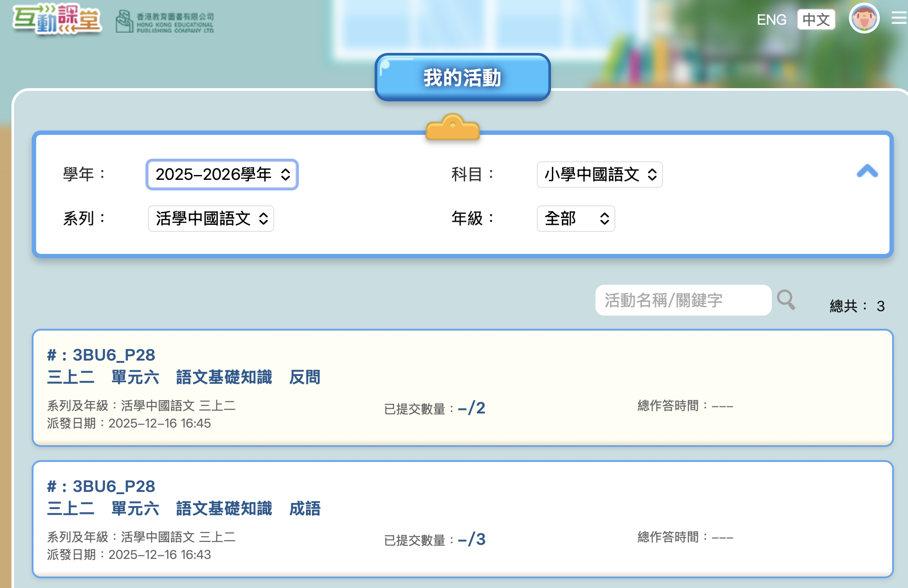This screenshot has height=588, width=908.
Task: Select 中文 language option
Action: pos(816,20)
